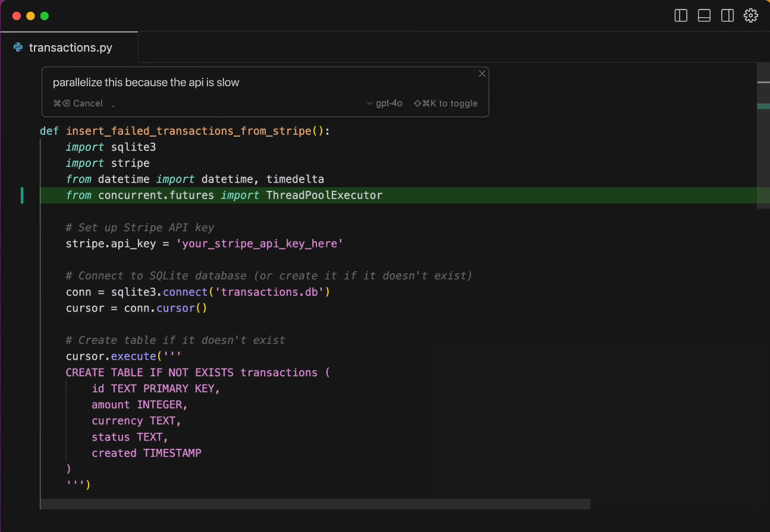The height and width of the screenshot is (532, 770).
Task: Click the Python file icon in tab
Action: (18, 48)
